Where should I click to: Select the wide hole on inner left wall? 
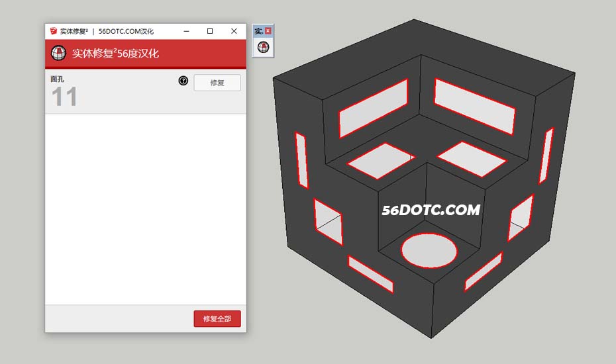point(373,108)
